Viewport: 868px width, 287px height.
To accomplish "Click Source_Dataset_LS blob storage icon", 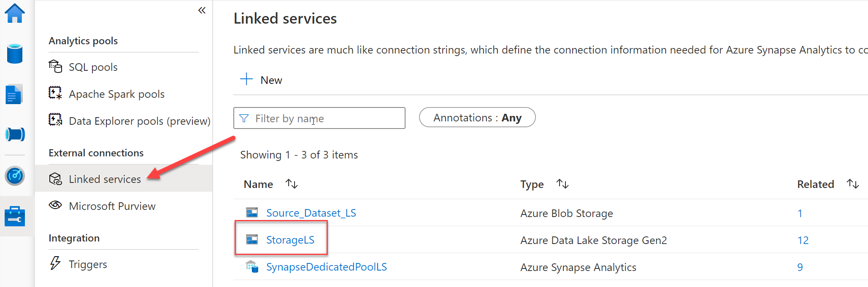I will coord(252,212).
